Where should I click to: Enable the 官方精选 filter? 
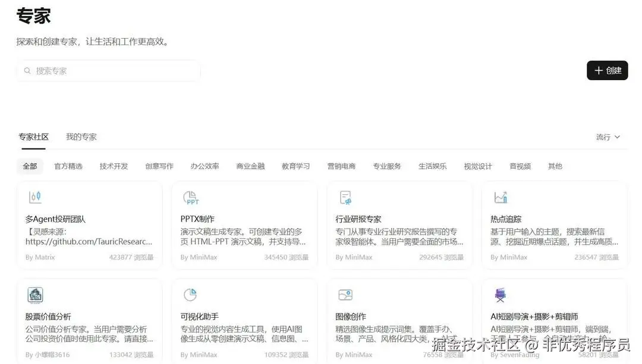68,166
